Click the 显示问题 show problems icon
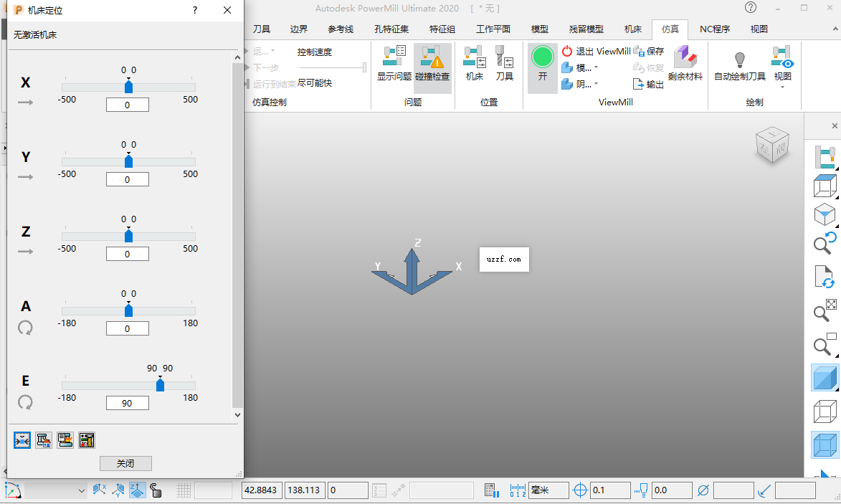This screenshot has height=504, width=841. (393, 65)
